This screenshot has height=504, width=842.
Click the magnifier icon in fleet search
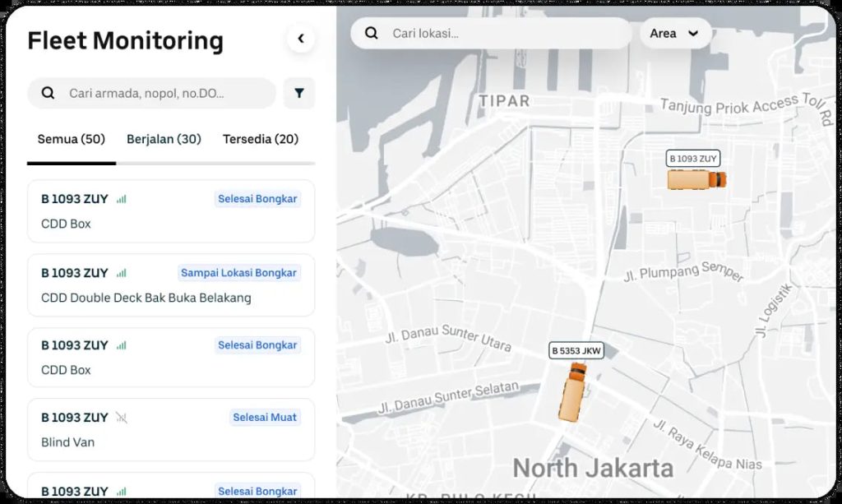(x=48, y=94)
